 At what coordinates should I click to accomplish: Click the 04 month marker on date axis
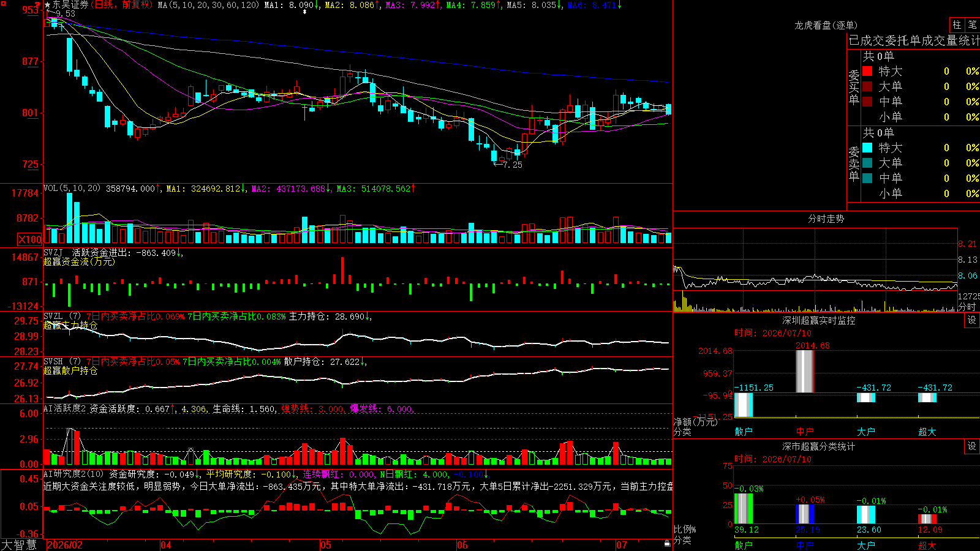point(166,545)
